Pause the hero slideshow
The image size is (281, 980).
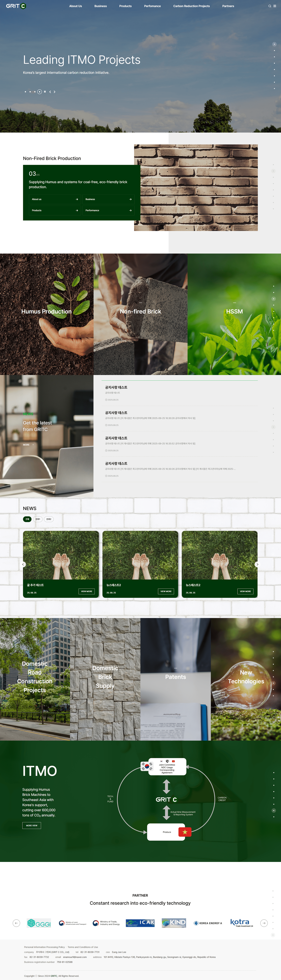45,92
